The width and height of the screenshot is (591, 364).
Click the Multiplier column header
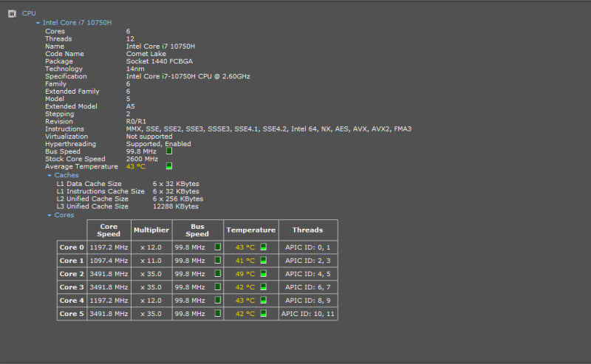click(151, 230)
